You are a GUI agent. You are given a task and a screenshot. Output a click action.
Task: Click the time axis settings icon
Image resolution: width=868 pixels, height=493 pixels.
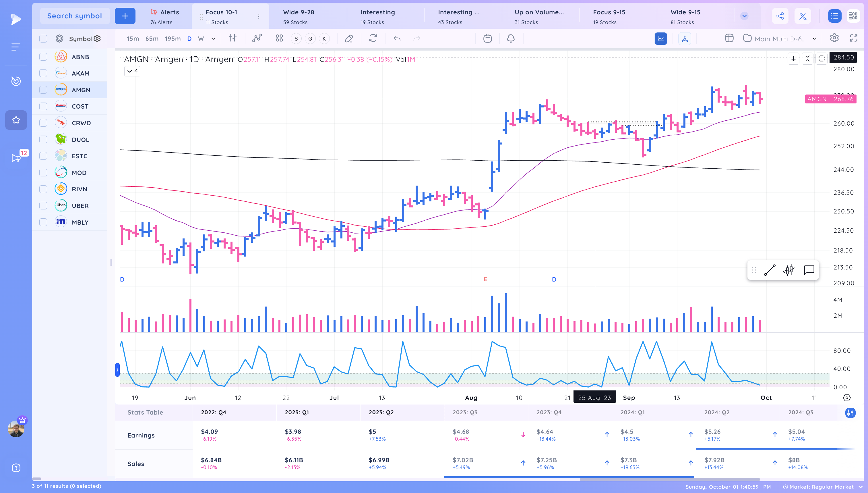[x=847, y=398]
